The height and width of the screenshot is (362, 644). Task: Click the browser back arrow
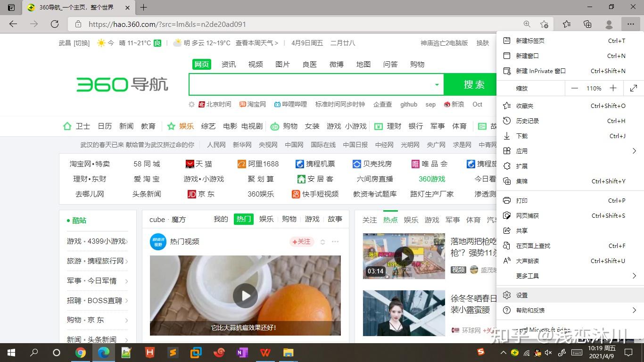pos(13,24)
